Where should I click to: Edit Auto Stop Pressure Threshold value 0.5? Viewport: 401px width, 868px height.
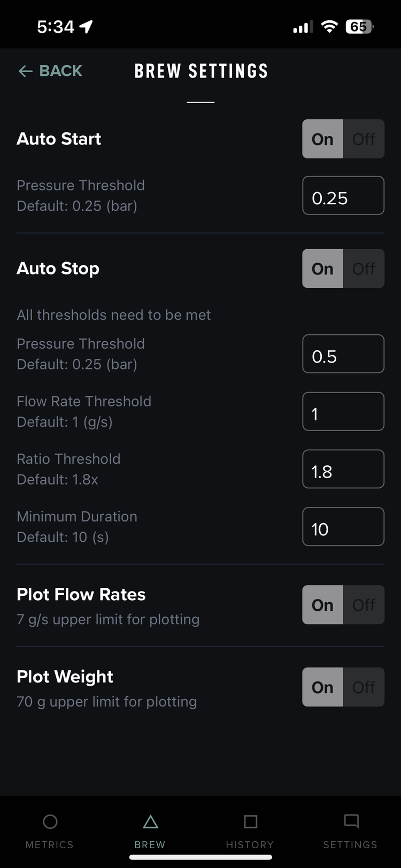coord(343,354)
